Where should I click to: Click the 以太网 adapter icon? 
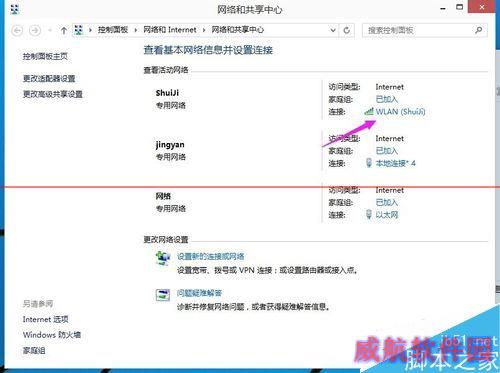point(369,214)
